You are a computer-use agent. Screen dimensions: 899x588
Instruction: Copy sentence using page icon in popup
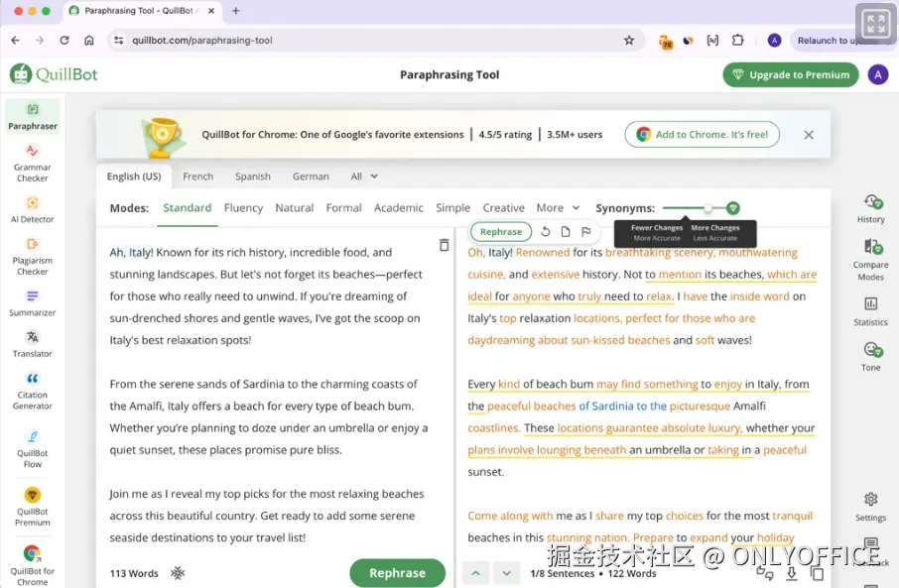566,232
